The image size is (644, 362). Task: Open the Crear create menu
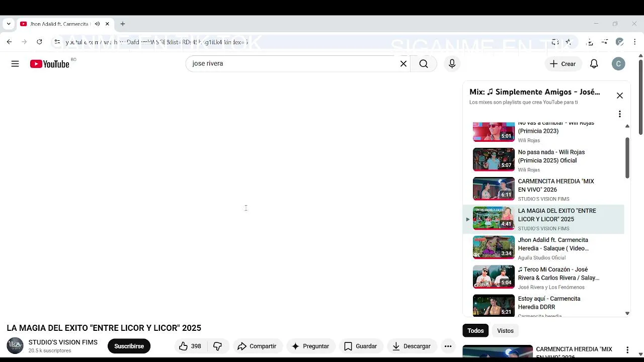point(563,64)
